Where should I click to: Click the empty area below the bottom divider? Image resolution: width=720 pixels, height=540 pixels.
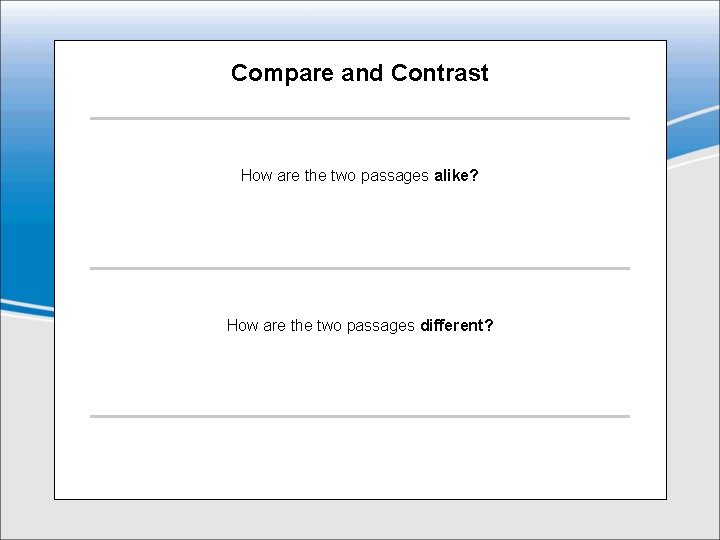tap(360, 458)
